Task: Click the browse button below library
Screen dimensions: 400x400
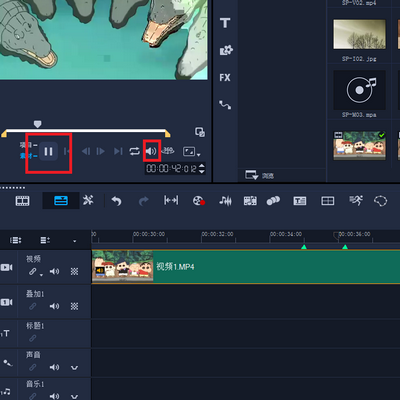Action: tap(259, 175)
